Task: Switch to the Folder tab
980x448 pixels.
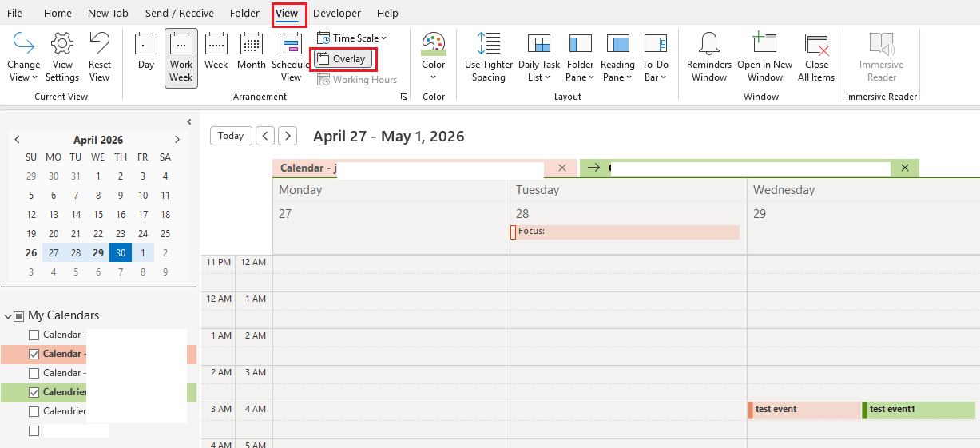Action: click(244, 14)
